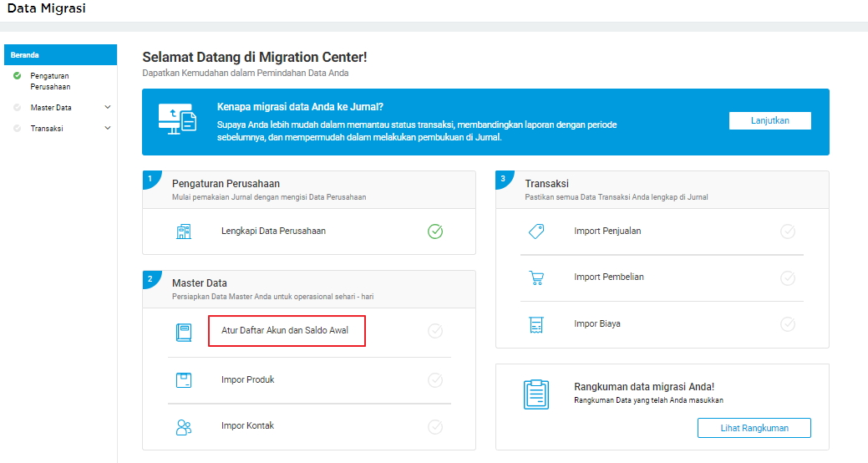Viewport: 868px width, 463px height.
Task: Open the Beranda sidebar tab
Action: [60, 55]
